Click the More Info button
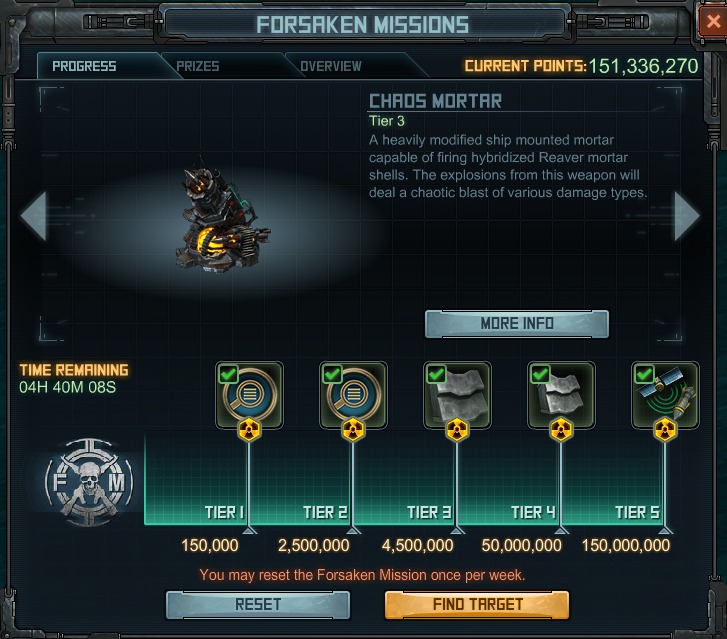 click(x=517, y=324)
